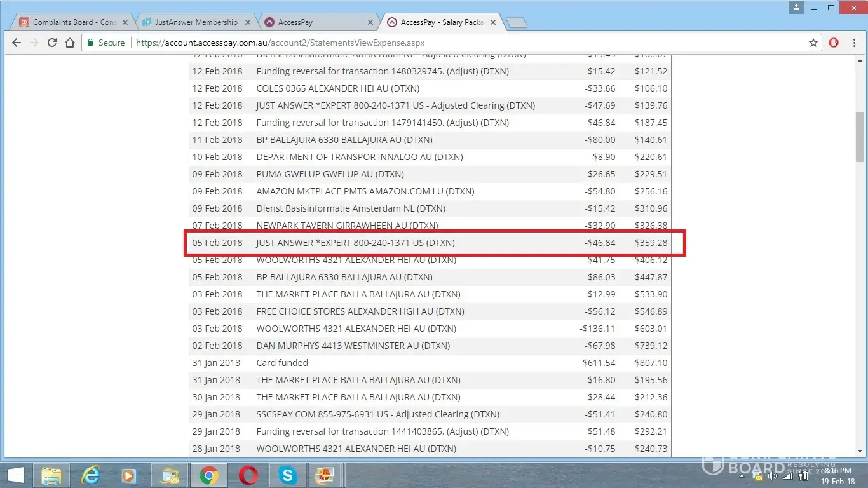Launch Opera from the taskbar
This screenshot has width=868, height=488.
pyautogui.click(x=248, y=475)
